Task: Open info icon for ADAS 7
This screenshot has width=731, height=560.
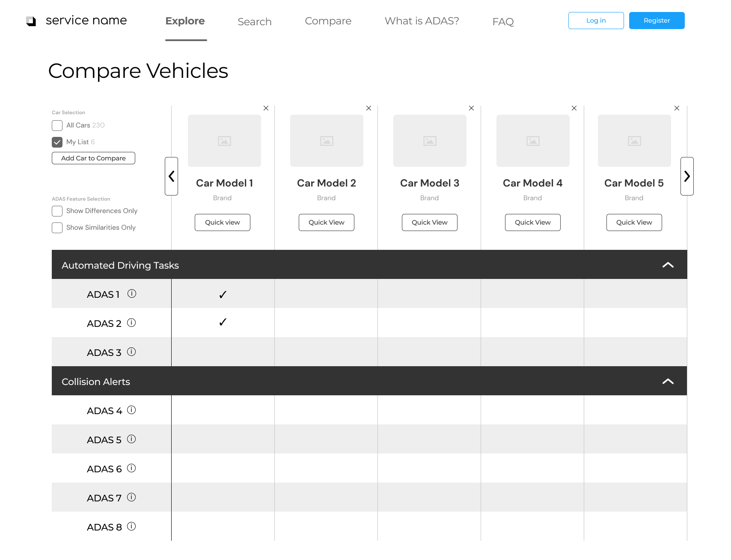Action: pyautogui.click(x=131, y=497)
